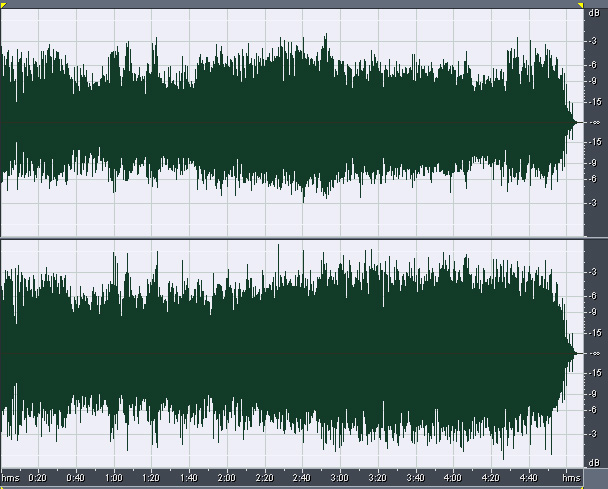Screen dimensions: 608x489
Task: Click inside the bottom channel waveform
Action: point(292,353)
